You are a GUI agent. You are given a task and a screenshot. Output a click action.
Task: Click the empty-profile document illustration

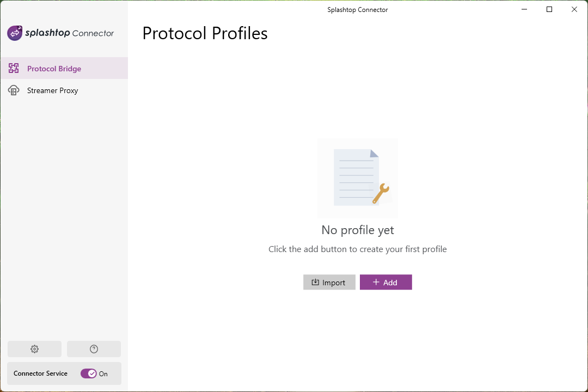coord(357,178)
